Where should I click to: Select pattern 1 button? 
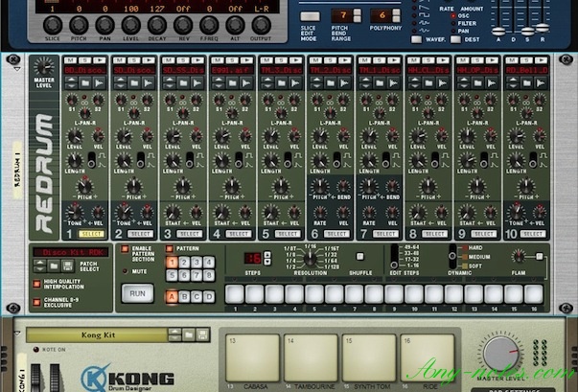pos(173,263)
